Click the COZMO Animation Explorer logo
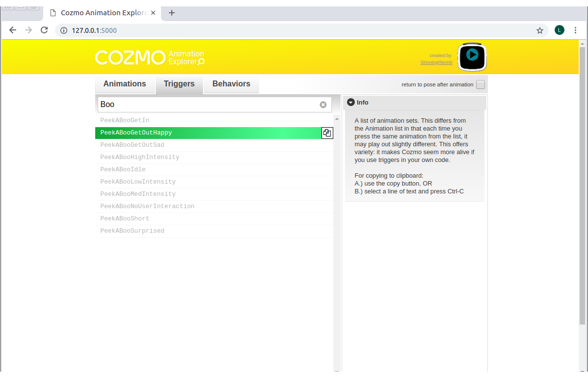 (150, 57)
